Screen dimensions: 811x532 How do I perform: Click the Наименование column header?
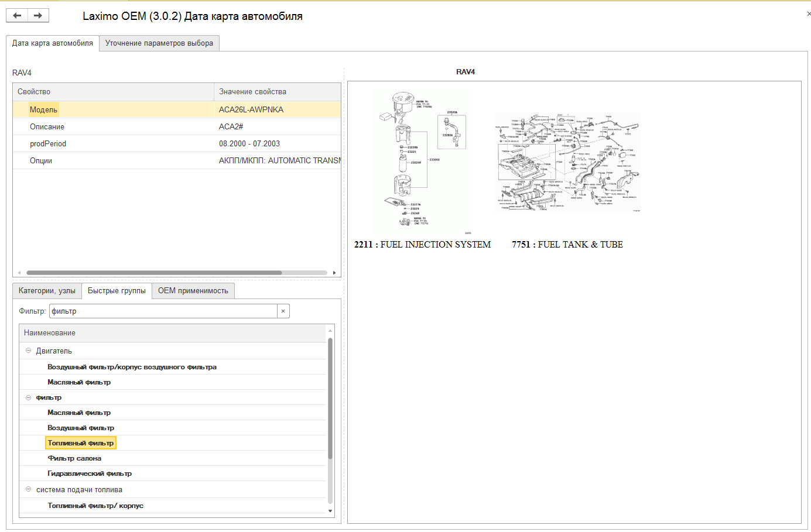click(173, 333)
